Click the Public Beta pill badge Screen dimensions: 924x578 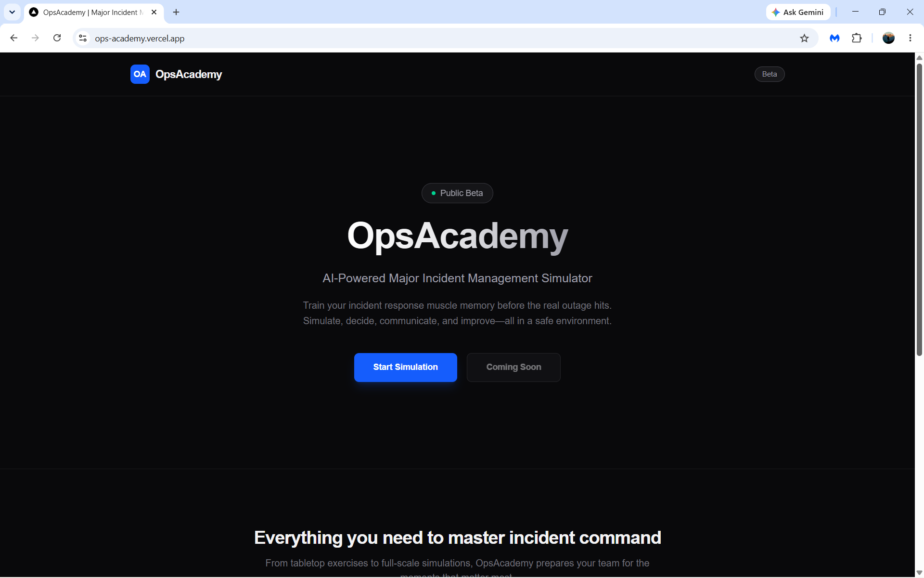457,193
